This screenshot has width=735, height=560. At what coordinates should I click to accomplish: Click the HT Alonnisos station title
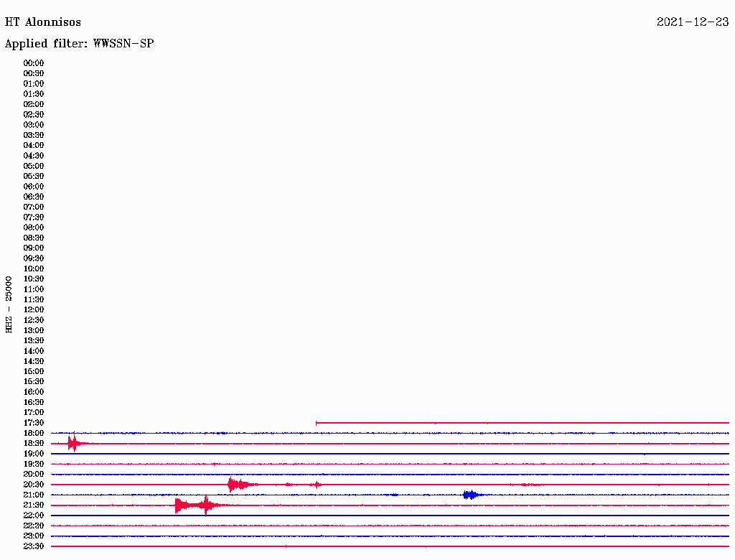(43, 22)
